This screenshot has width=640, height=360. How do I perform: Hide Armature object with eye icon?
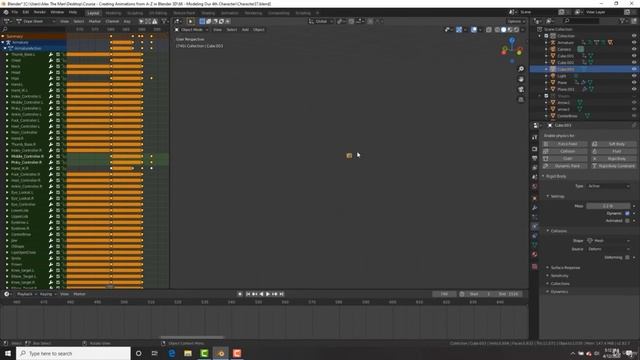pyautogui.click(x=634, y=42)
